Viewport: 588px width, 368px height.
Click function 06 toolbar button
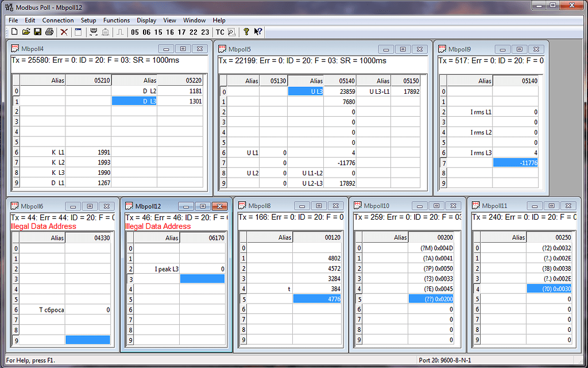146,32
